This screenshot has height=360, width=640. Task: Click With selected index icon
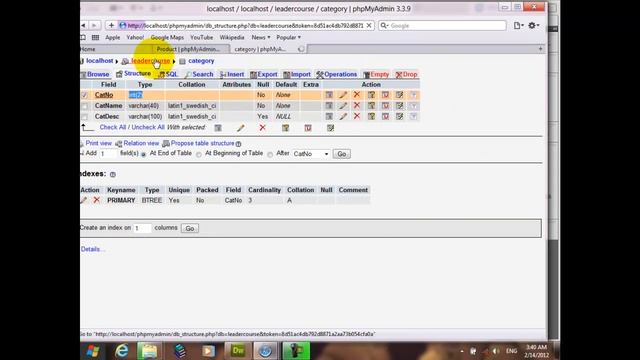330,128
